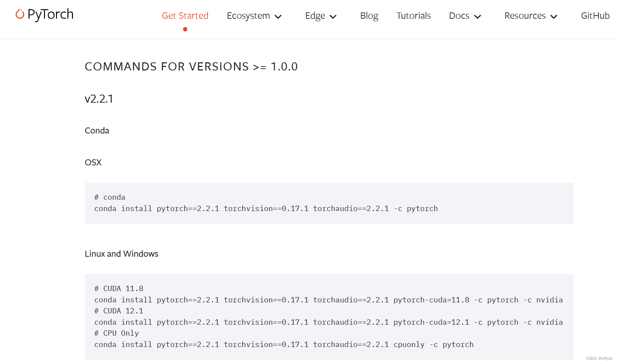Expand the Ecosystem dropdown menu
This screenshot has height=364, width=618.
[x=254, y=16]
